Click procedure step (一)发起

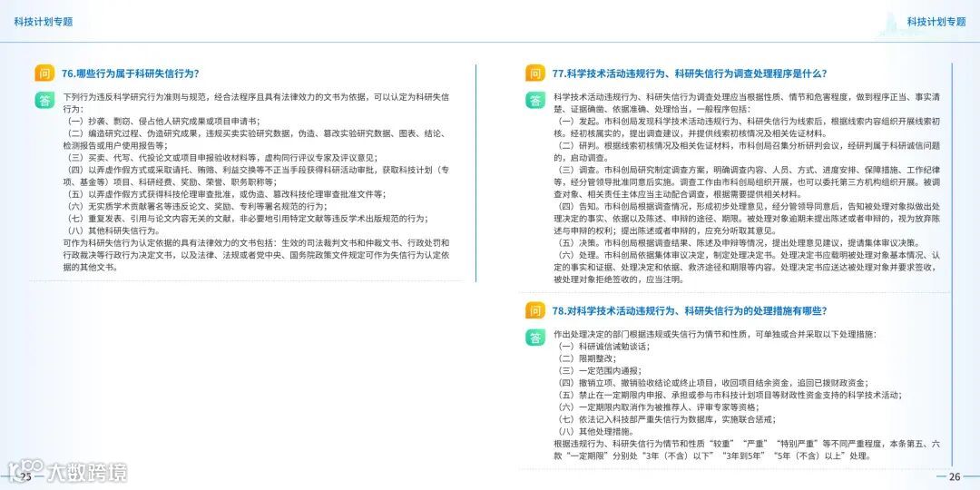coord(747,127)
